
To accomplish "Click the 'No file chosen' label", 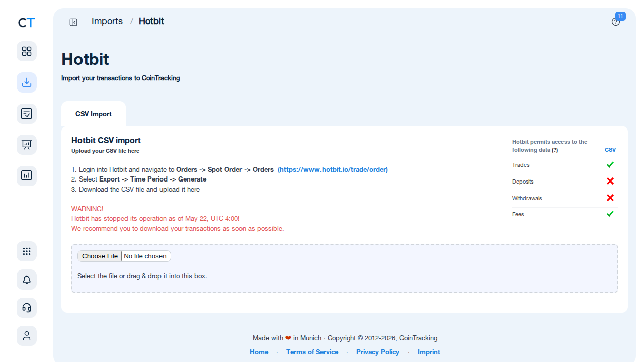I will click(x=145, y=256).
